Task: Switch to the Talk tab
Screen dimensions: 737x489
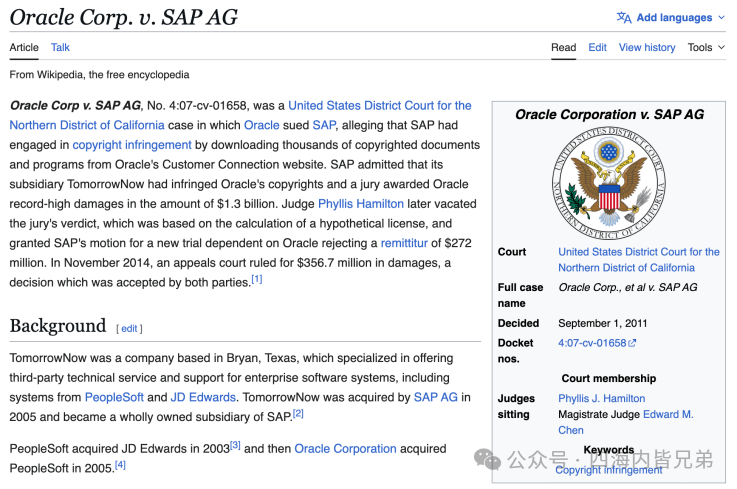Action: click(x=60, y=47)
